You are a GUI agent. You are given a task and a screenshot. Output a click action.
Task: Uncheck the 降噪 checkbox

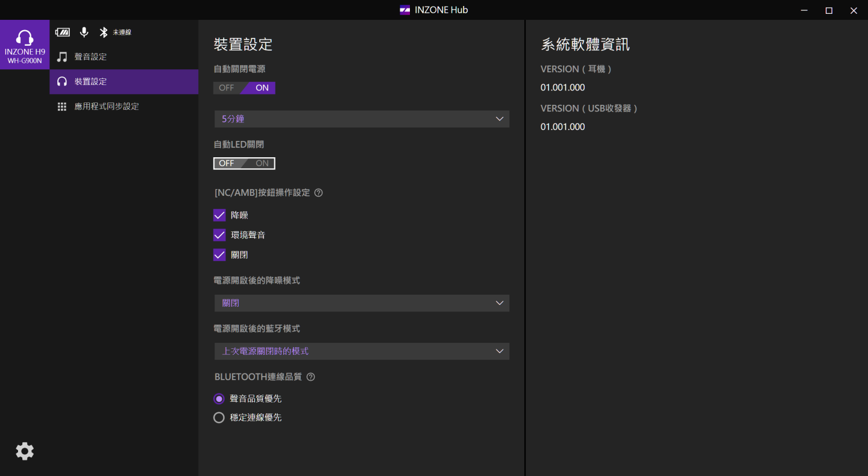click(219, 215)
